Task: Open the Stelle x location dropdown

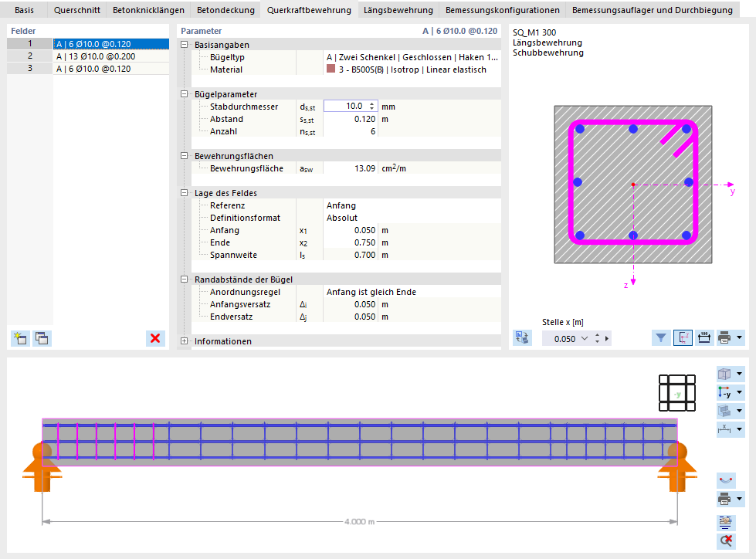Action: 585,338
